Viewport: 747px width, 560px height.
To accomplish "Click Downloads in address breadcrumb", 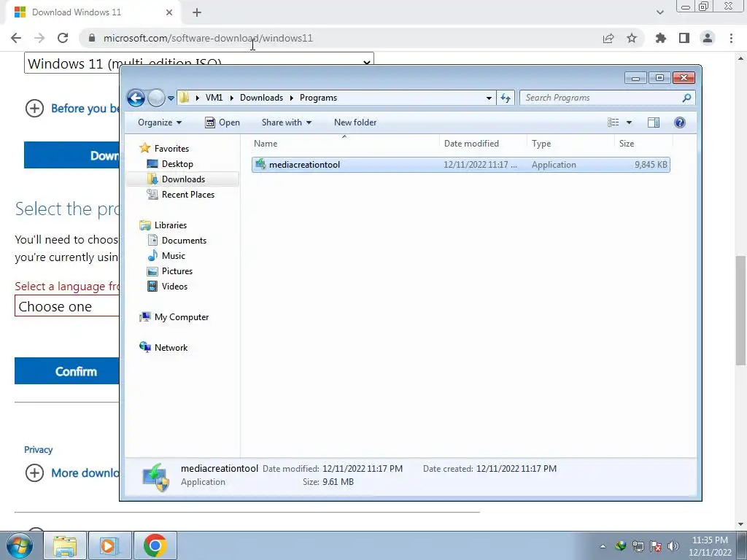I will [261, 98].
